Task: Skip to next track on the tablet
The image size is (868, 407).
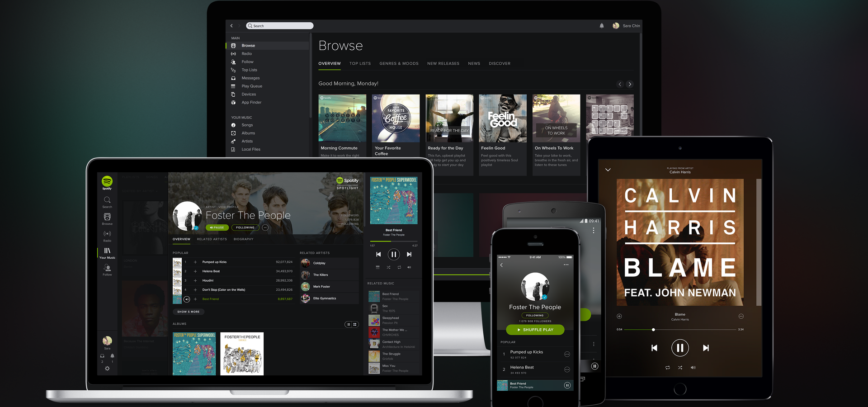Action: pos(706,348)
